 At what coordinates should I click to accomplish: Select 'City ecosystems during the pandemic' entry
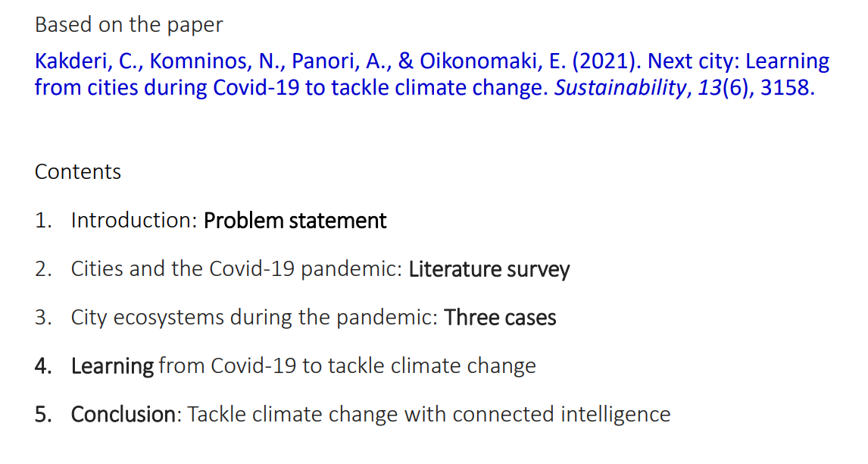254,318
